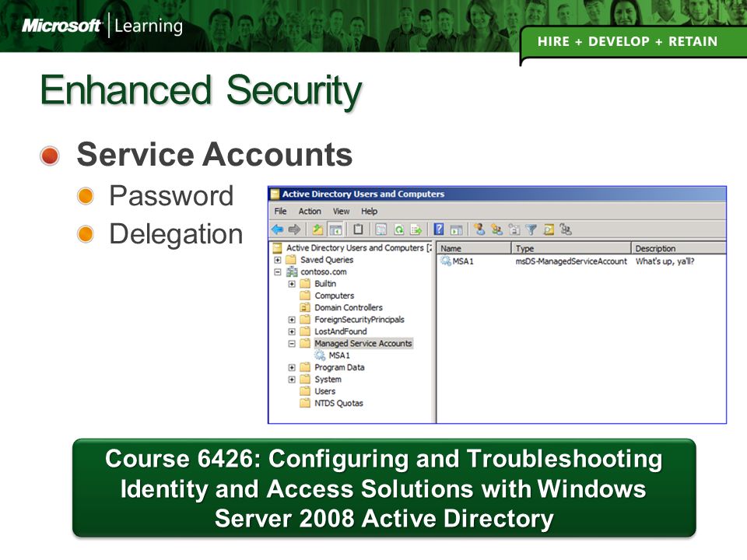Select the LostAndFound folder
Screen dimensions: 747x560
click(x=341, y=331)
